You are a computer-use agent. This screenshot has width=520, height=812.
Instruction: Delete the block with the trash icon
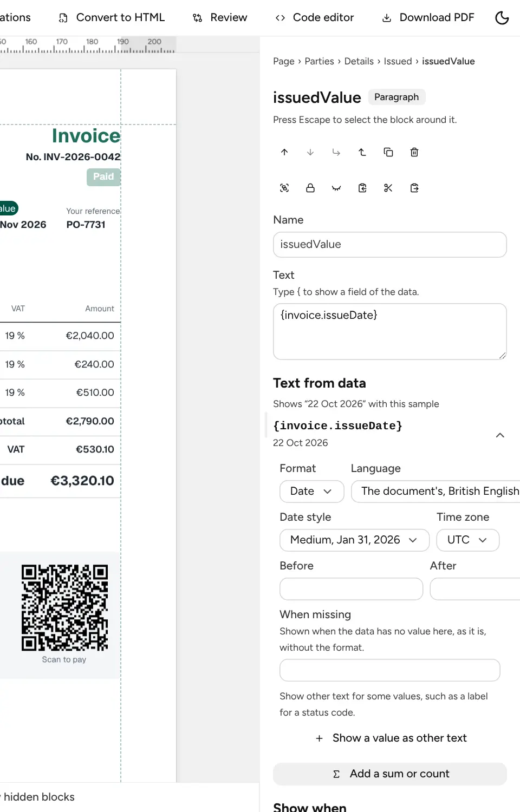pyautogui.click(x=414, y=152)
